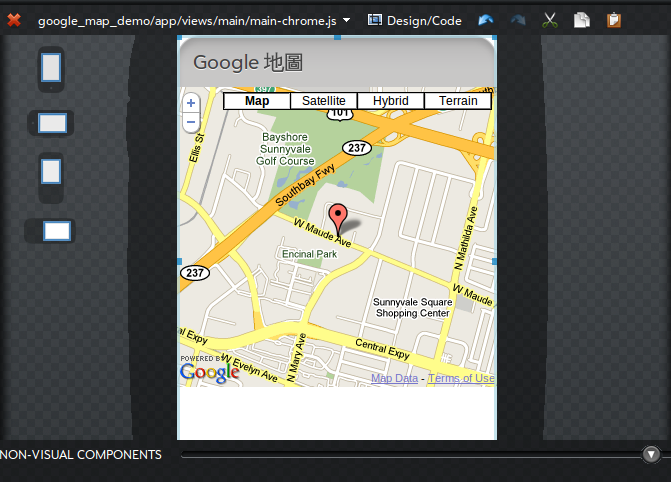Click the Paste clipboard icon
The width and height of the screenshot is (671, 482).
(x=614, y=20)
